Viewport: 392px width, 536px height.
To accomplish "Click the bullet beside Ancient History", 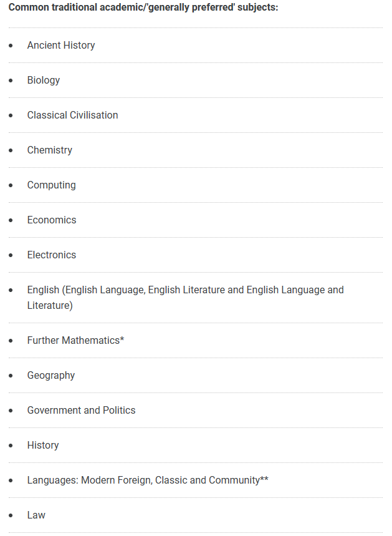I will coord(11,46).
